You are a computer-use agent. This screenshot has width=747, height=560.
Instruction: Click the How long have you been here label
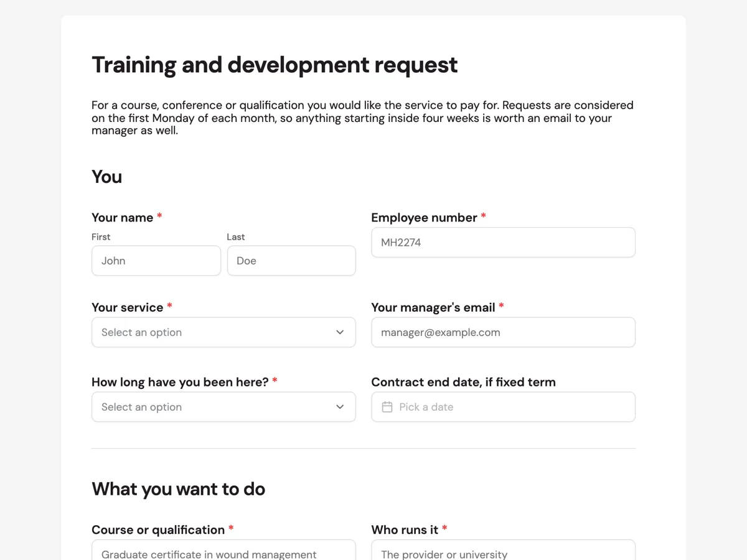pyautogui.click(x=180, y=382)
